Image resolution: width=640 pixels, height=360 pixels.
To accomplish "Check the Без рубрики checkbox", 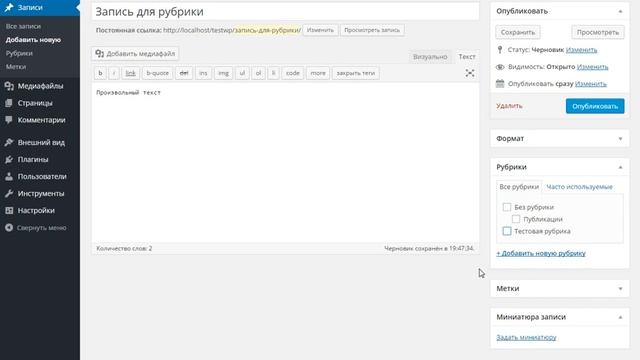I will pos(507,207).
